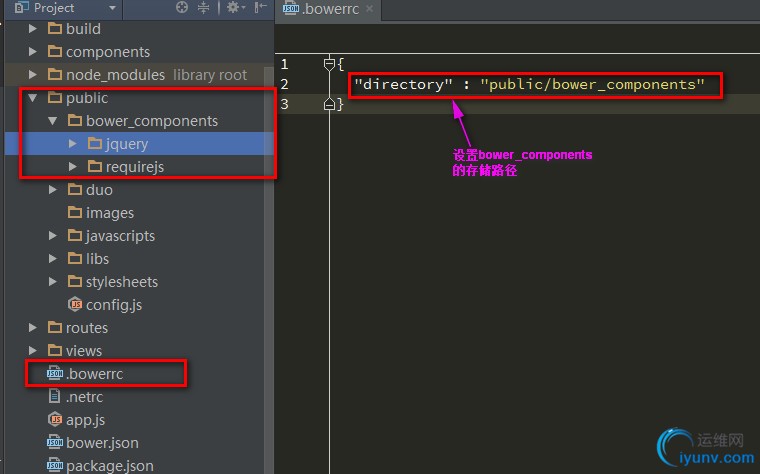Viewport: 760px width, 474px height.
Task: Select the build folder icon
Action: (55, 29)
